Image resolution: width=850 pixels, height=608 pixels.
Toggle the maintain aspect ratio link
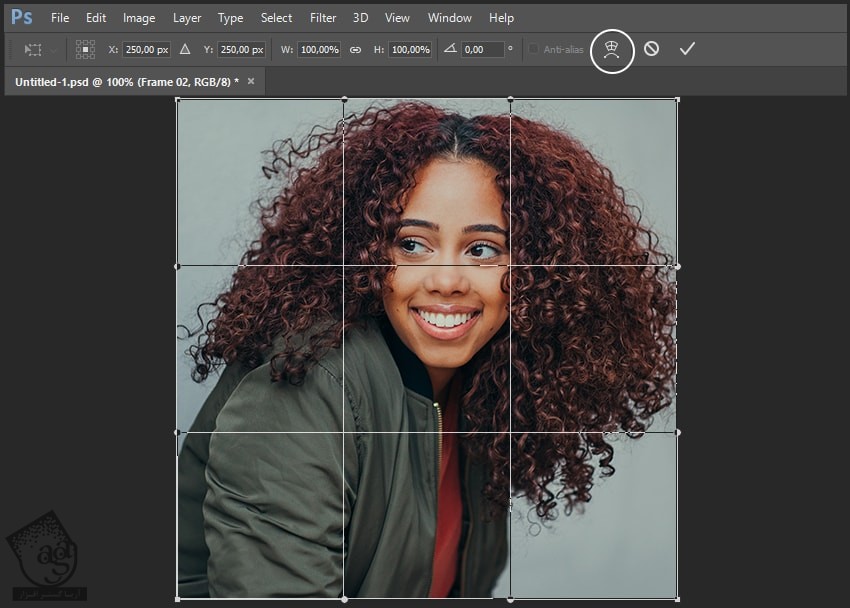point(355,49)
